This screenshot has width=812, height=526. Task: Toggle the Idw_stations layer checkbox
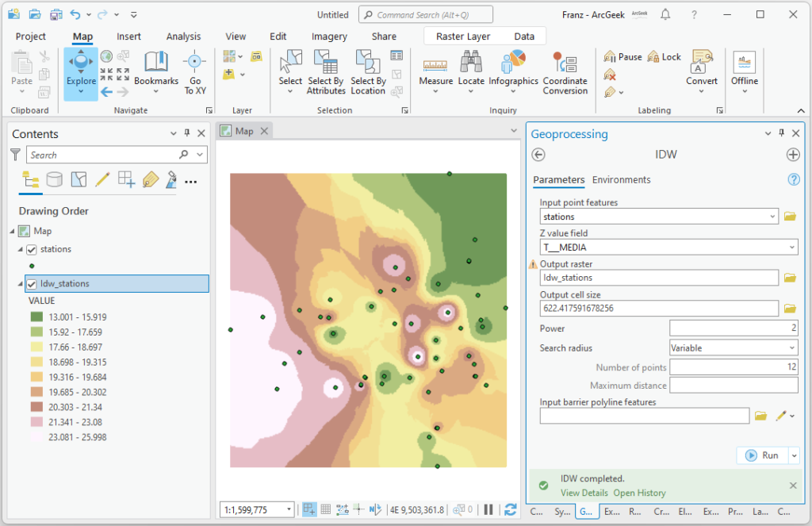tap(32, 284)
